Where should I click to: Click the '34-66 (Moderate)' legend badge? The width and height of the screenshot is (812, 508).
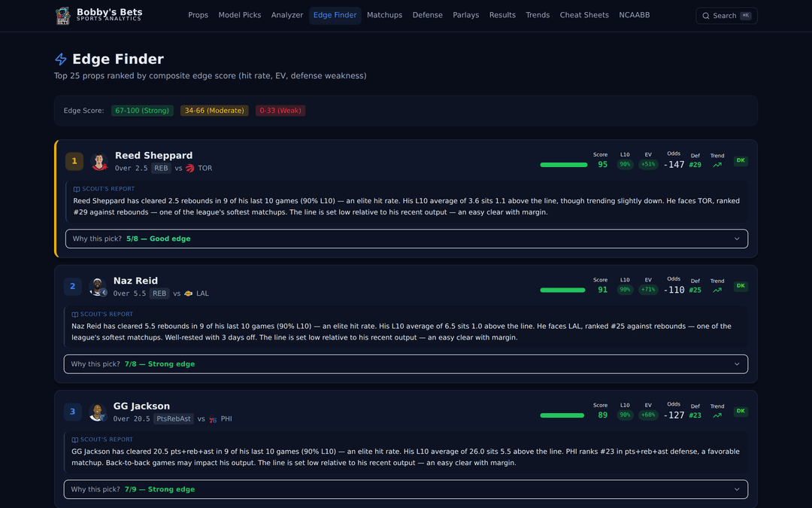[214, 111]
